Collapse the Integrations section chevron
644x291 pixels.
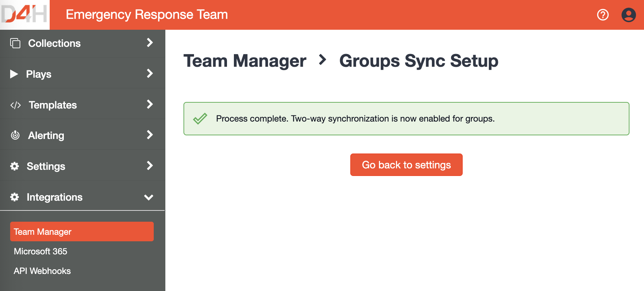pos(149,197)
